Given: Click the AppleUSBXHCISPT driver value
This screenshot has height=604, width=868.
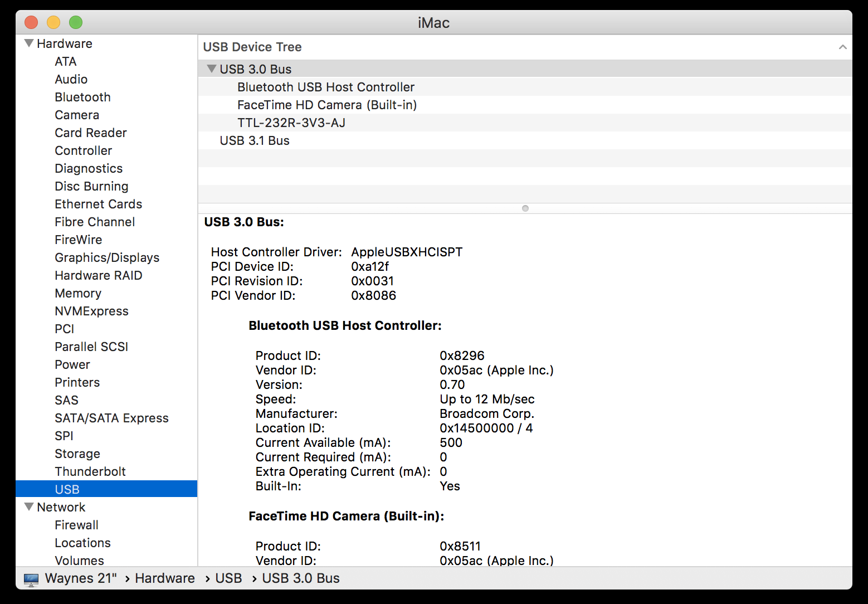Looking at the screenshot, I should coord(407,252).
